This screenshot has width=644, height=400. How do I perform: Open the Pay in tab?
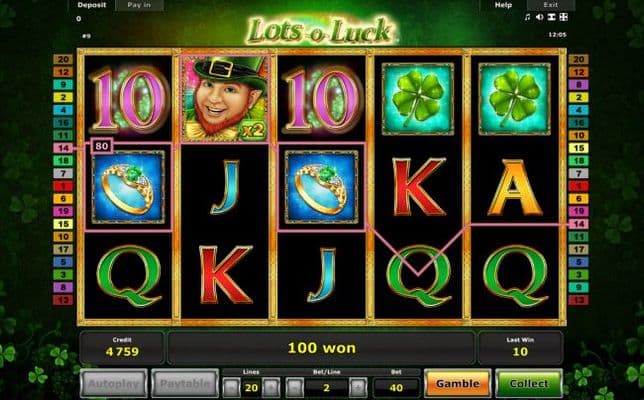point(139,5)
